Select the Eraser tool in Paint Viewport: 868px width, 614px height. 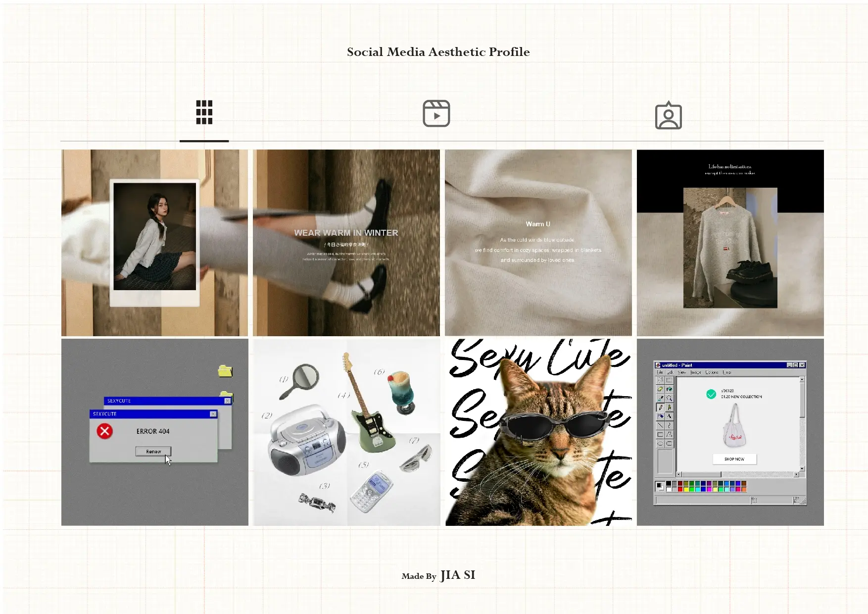(x=660, y=389)
